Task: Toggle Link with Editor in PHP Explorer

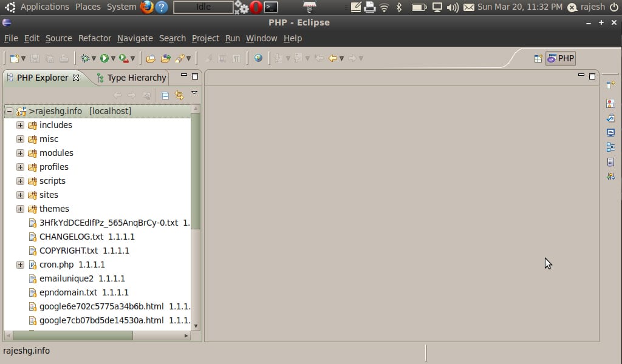Action: pos(179,95)
